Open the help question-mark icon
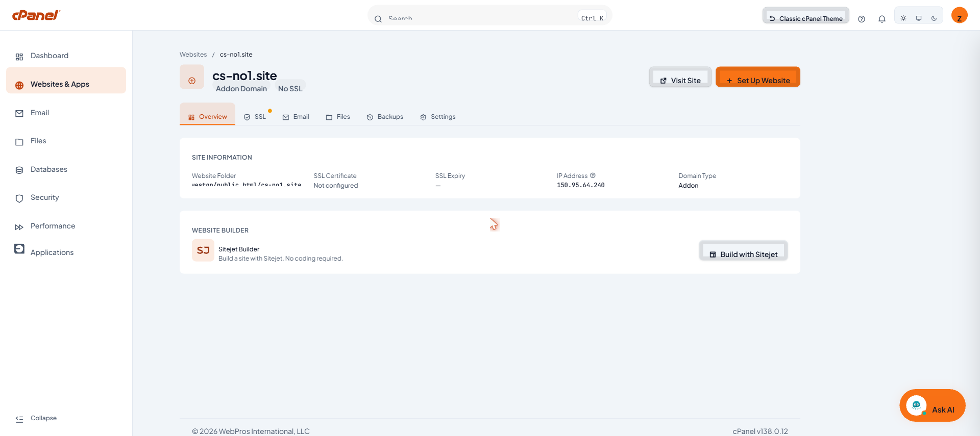The image size is (980, 436). tap(862, 19)
